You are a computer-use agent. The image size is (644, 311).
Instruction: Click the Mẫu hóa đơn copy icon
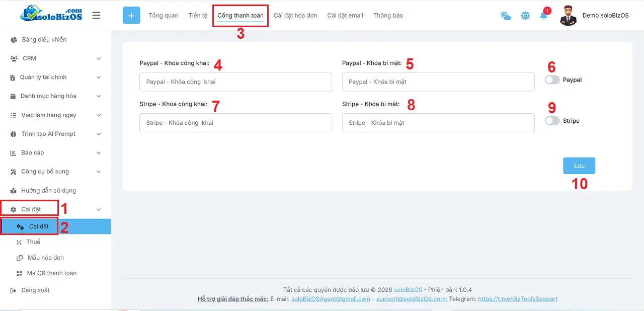(x=20, y=258)
